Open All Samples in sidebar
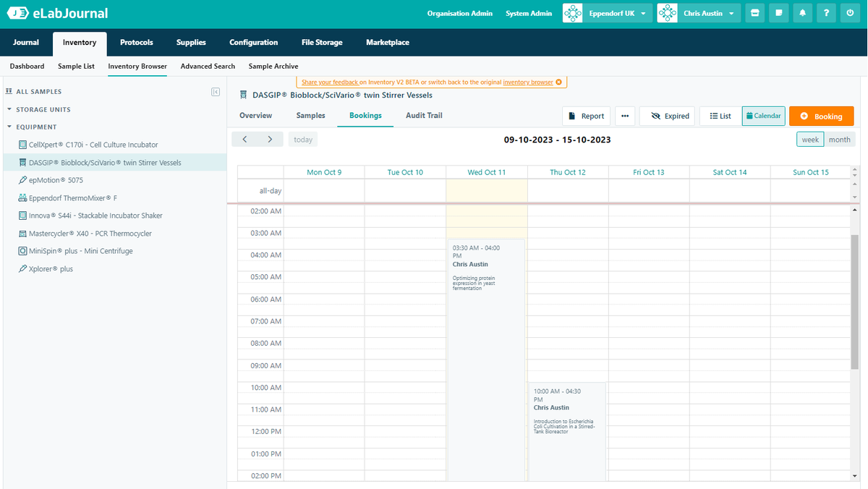 click(x=38, y=92)
